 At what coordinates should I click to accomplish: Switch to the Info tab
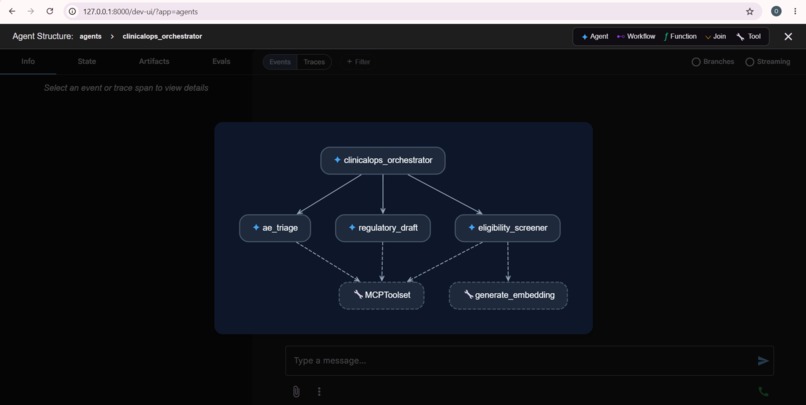coord(28,61)
